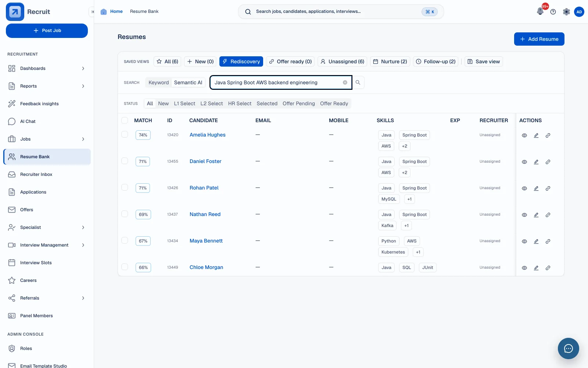Clear the semantic search query
This screenshot has width=588, height=368.
point(345,82)
